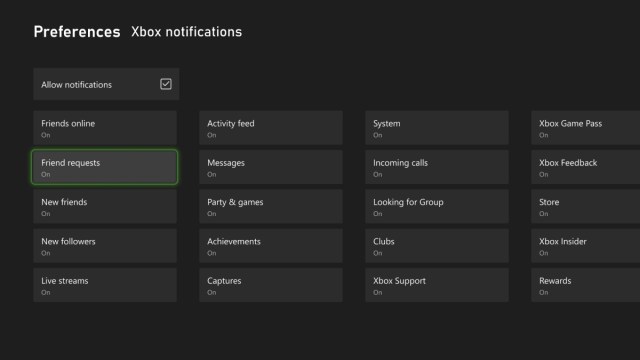The height and width of the screenshot is (360, 640).
Task: Select the New followers tile
Action: point(105,246)
